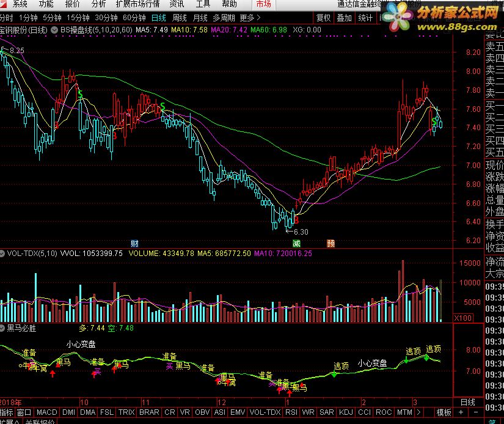Switch to 30分钟 period
504x424 pixels.
click(106, 18)
